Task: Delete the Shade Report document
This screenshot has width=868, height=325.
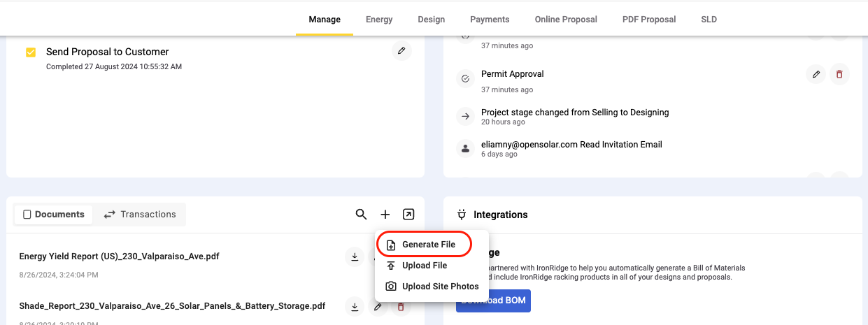Action: pyautogui.click(x=401, y=306)
